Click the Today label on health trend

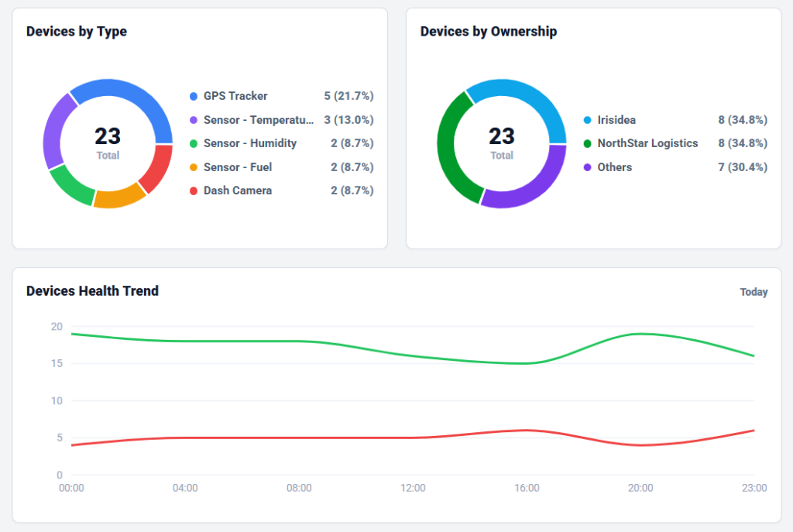click(754, 292)
